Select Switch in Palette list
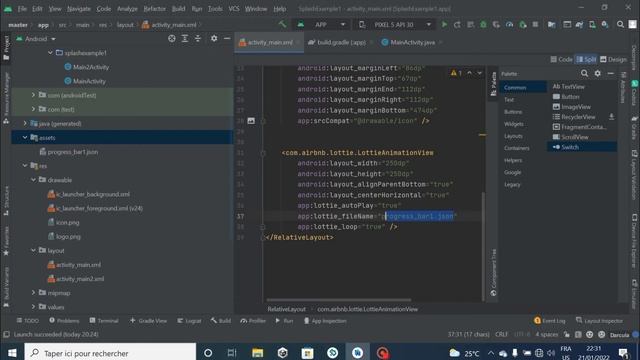 (582, 147)
